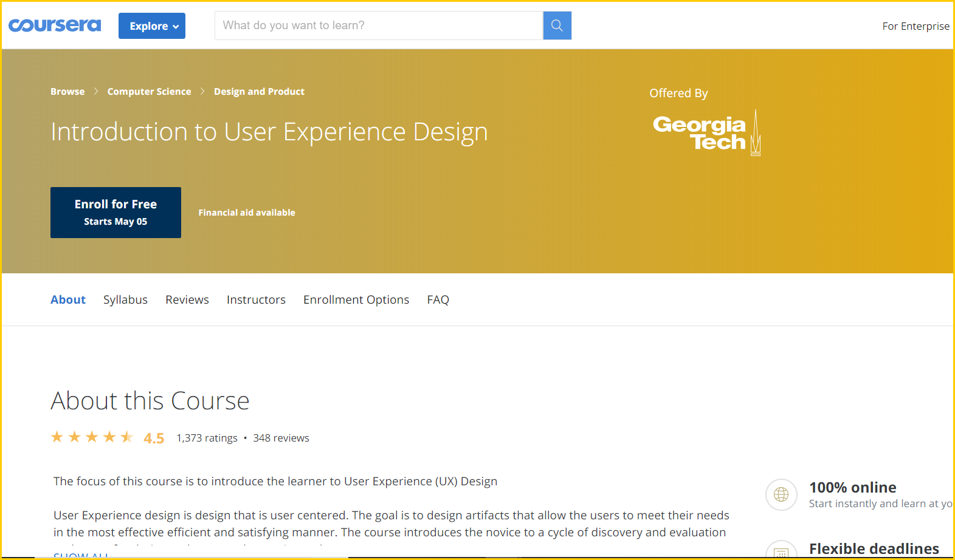
Task: Click the chevron after Browse breadcrumb
Action: pos(96,92)
